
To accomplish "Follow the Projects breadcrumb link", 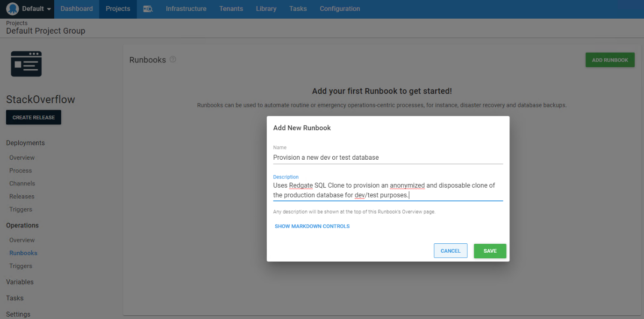I will pos(17,23).
